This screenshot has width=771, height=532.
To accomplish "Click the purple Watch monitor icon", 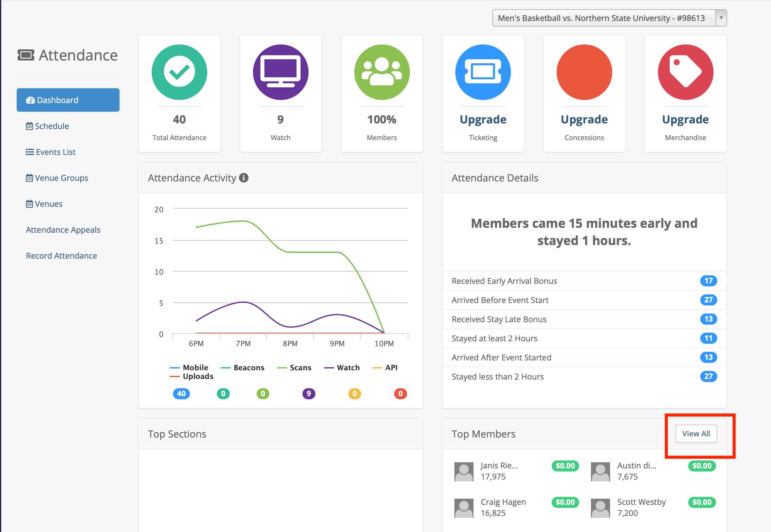I will point(280,72).
